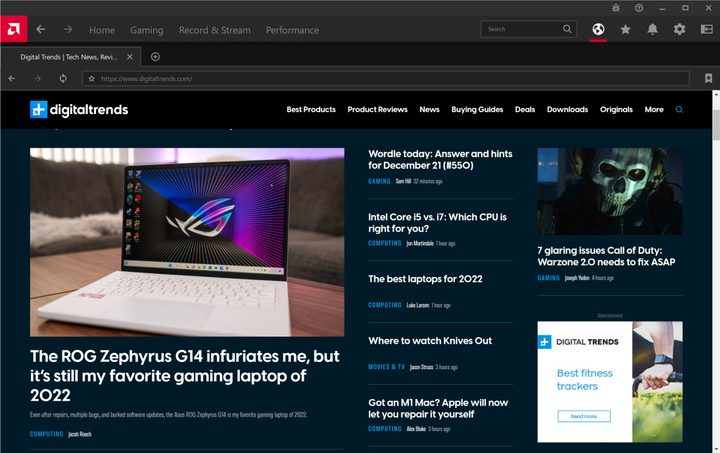This screenshot has height=453, width=720.
Task: Click the AMD logo icon
Action: pyautogui.click(x=13, y=29)
